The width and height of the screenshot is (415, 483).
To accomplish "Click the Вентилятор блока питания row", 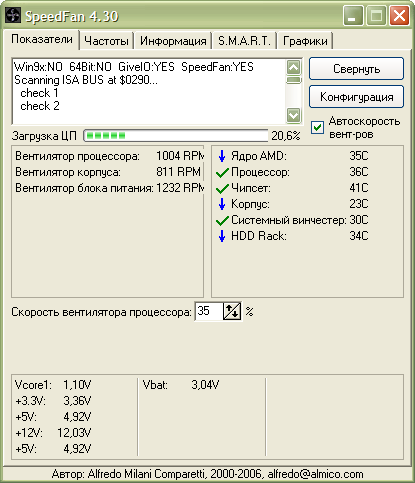I will point(109,188).
